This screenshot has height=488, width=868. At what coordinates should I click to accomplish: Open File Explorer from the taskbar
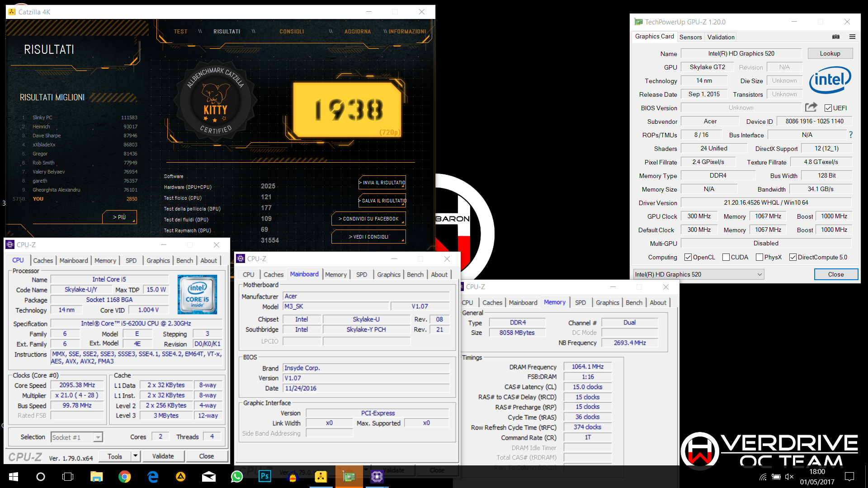tap(96, 477)
